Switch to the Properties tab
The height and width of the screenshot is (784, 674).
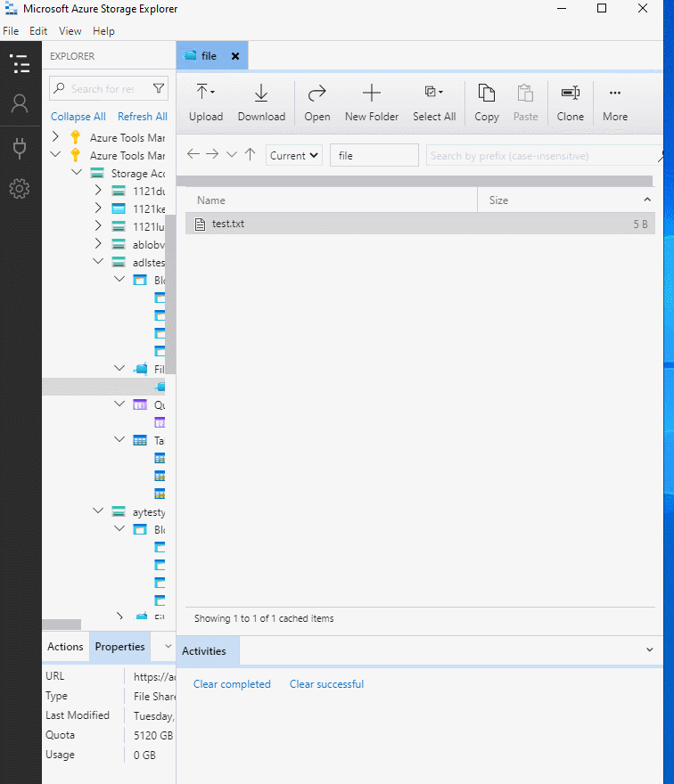tap(119, 647)
